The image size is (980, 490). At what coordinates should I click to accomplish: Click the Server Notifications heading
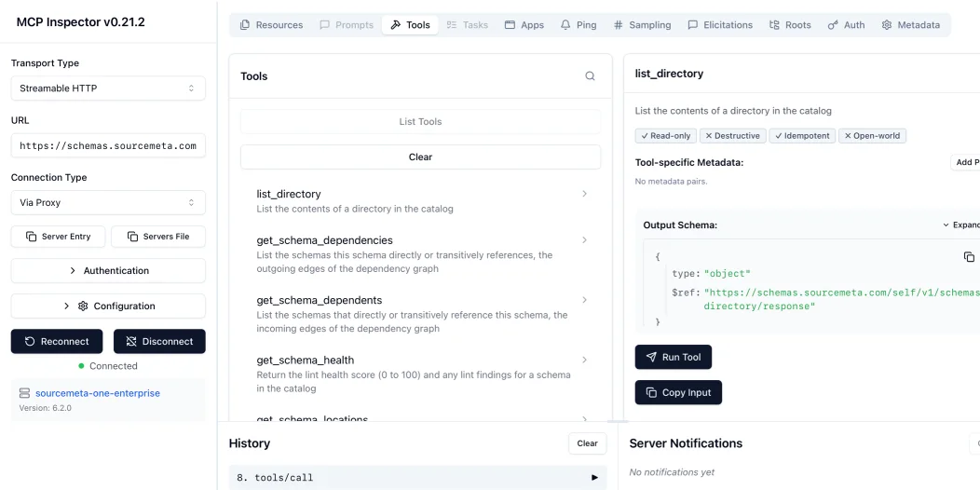pos(686,443)
